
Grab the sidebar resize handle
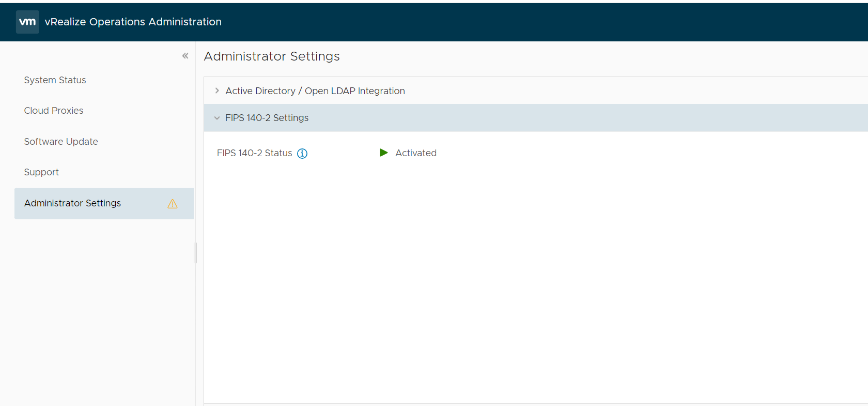coord(195,253)
